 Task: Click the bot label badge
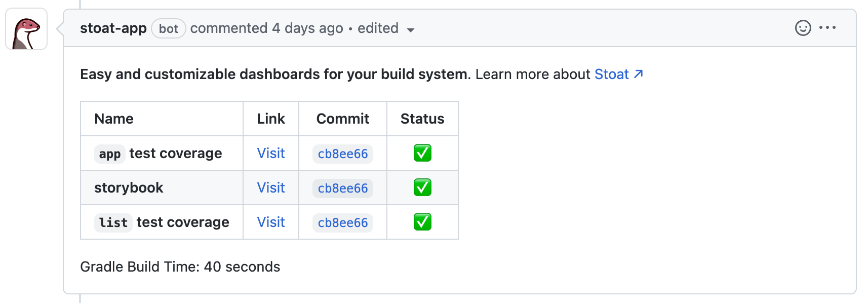[169, 28]
